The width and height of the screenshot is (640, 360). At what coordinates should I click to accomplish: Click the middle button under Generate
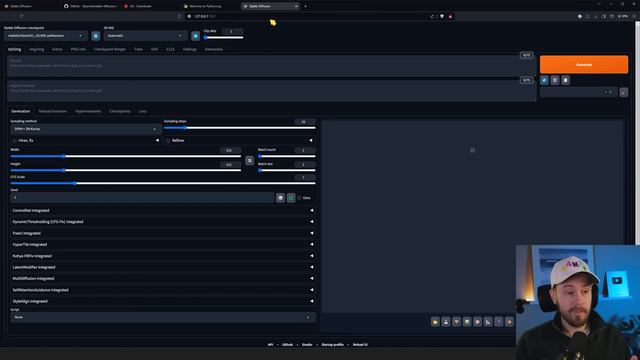pos(555,80)
